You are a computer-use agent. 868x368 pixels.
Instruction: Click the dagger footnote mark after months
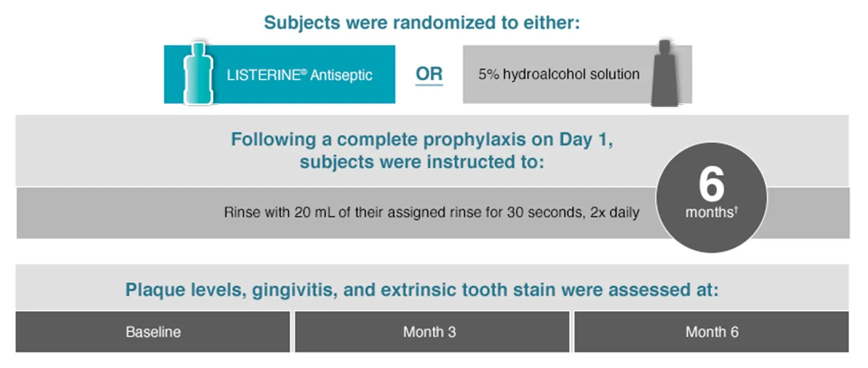click(x=736, y=208)
